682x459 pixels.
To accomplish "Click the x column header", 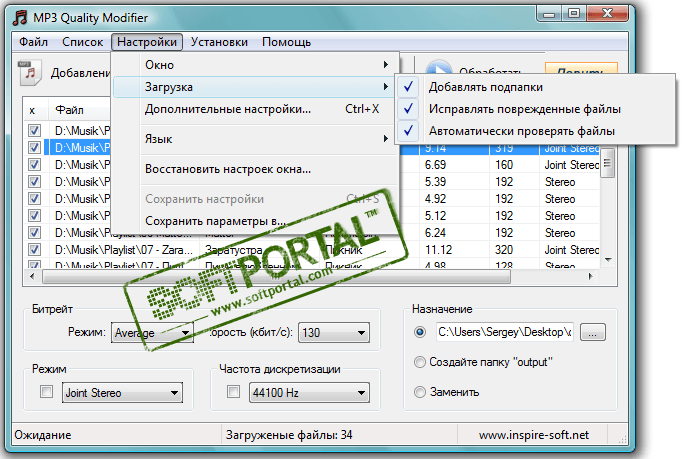I will click(x=32, y=111).
